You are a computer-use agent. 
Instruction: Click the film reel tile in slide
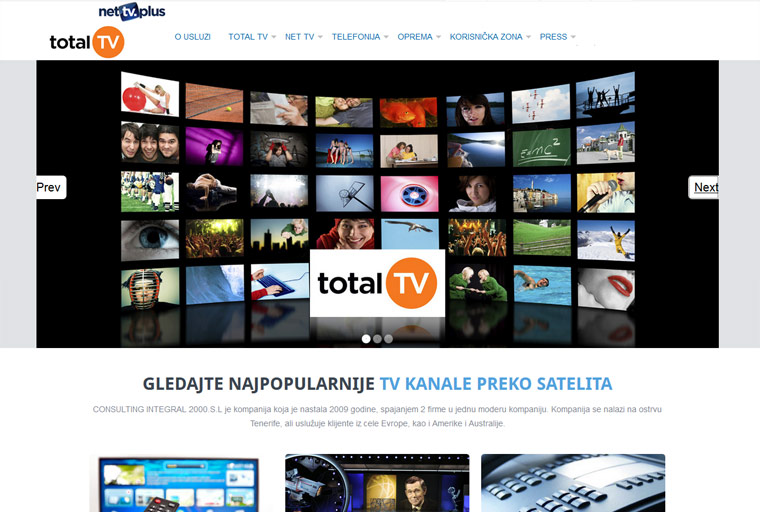(410, 194)
